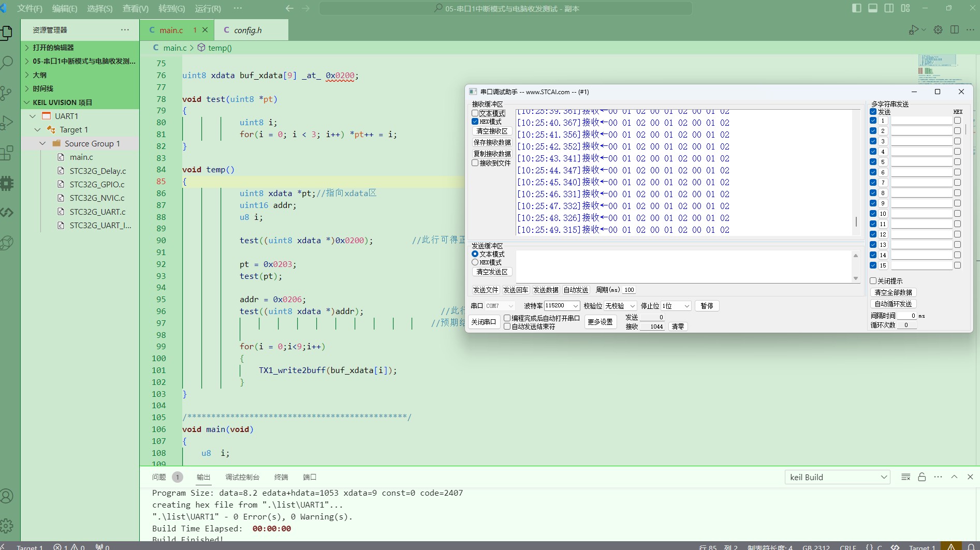Open the 文件(F) menu
The width and height of the screenshot is (980, 550).
[x=30, y=8]
